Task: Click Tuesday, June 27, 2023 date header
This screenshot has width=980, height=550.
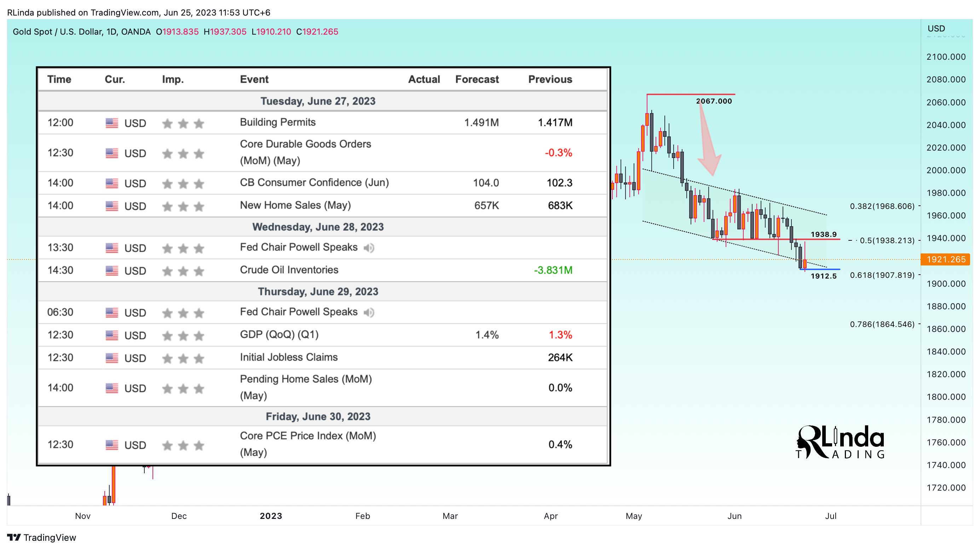Action: point(318,101)
